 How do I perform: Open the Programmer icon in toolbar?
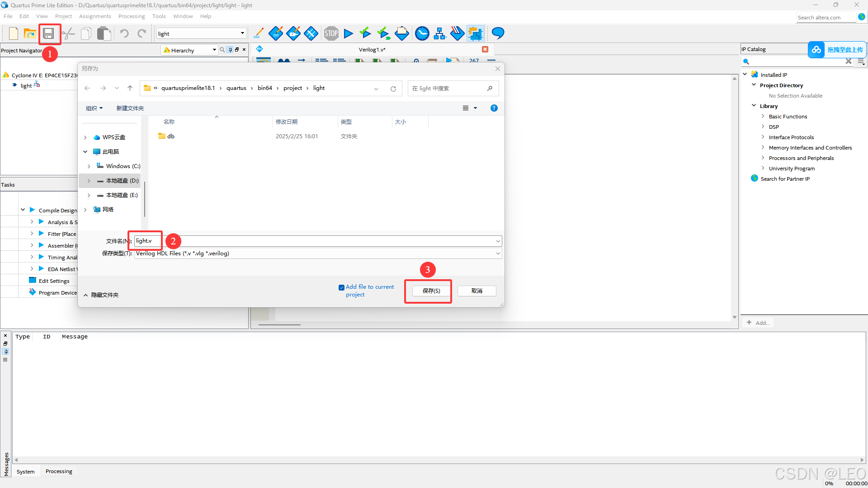(x=457, y=33)
